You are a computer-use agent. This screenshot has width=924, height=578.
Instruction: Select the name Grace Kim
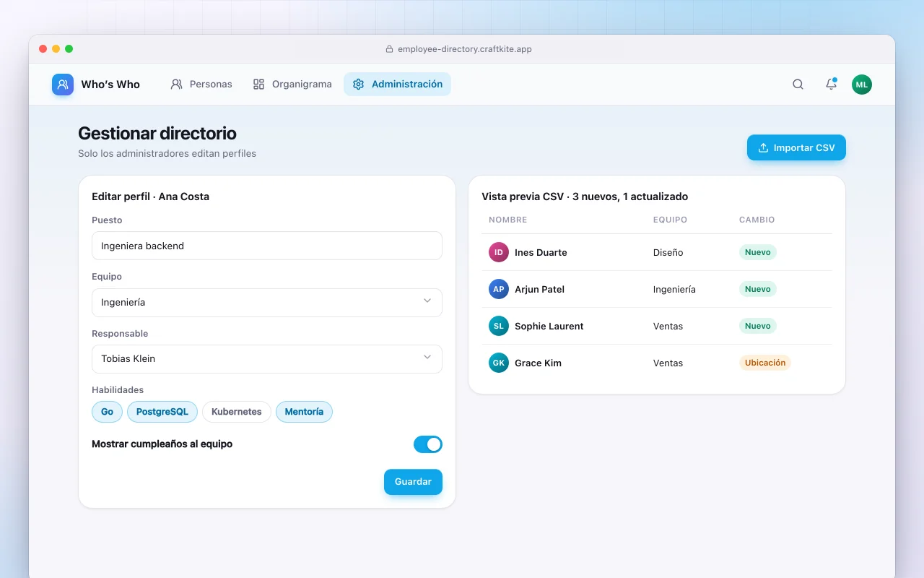point(538,363)
